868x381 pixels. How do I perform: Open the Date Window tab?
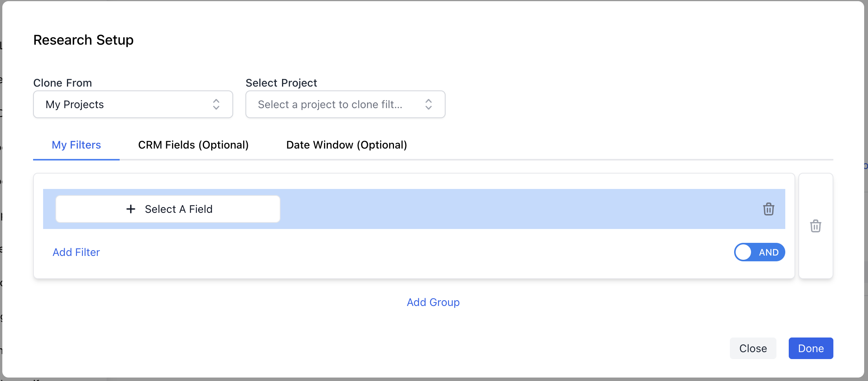coord(346,145)
